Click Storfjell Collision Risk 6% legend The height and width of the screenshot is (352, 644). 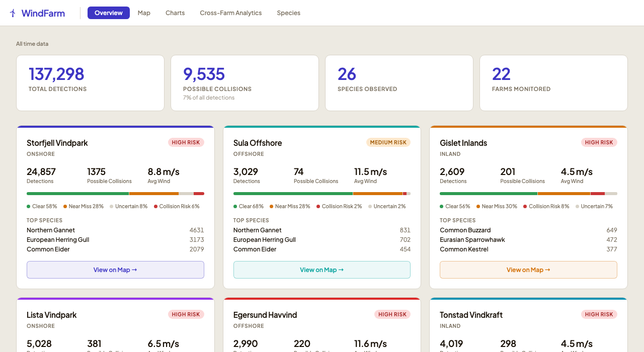tap(177, 206)
